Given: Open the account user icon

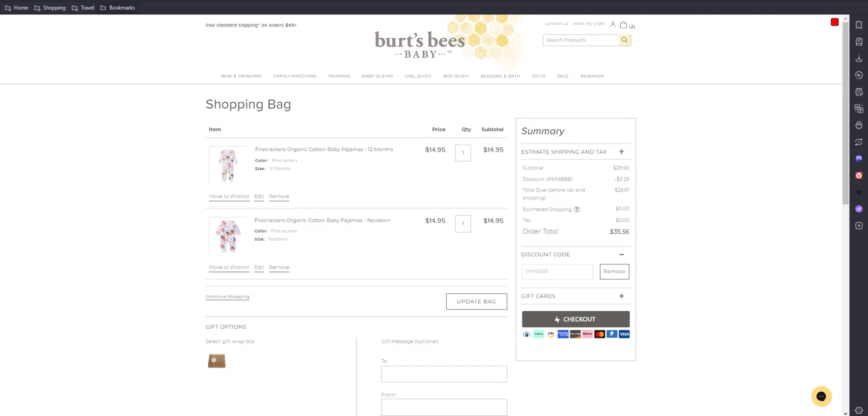Looking at the screenshot, I should (613, 25).
